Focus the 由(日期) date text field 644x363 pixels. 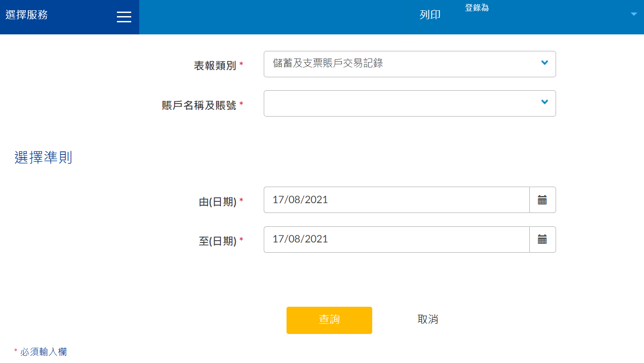[x=396, y=200]
